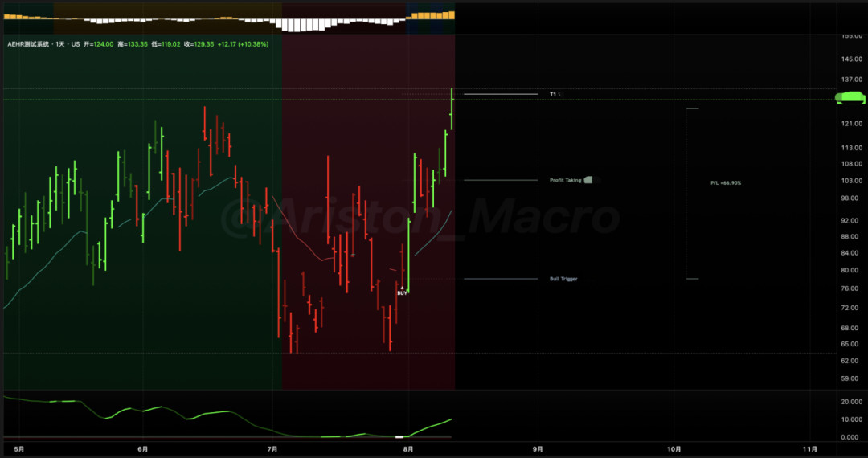
Task: Click the 113.00 price axis label
Action: tap(853, 148)
